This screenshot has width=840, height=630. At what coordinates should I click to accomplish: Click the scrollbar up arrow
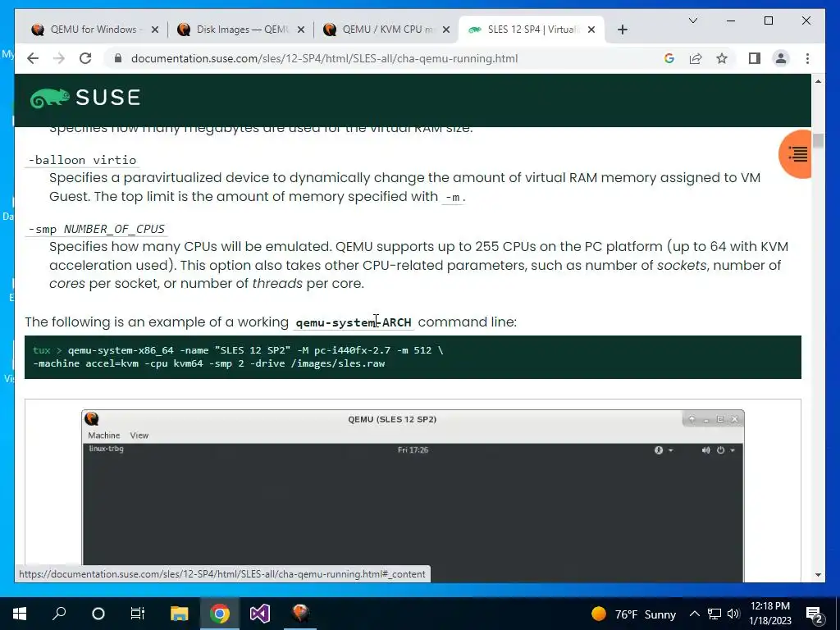(818, 81)
